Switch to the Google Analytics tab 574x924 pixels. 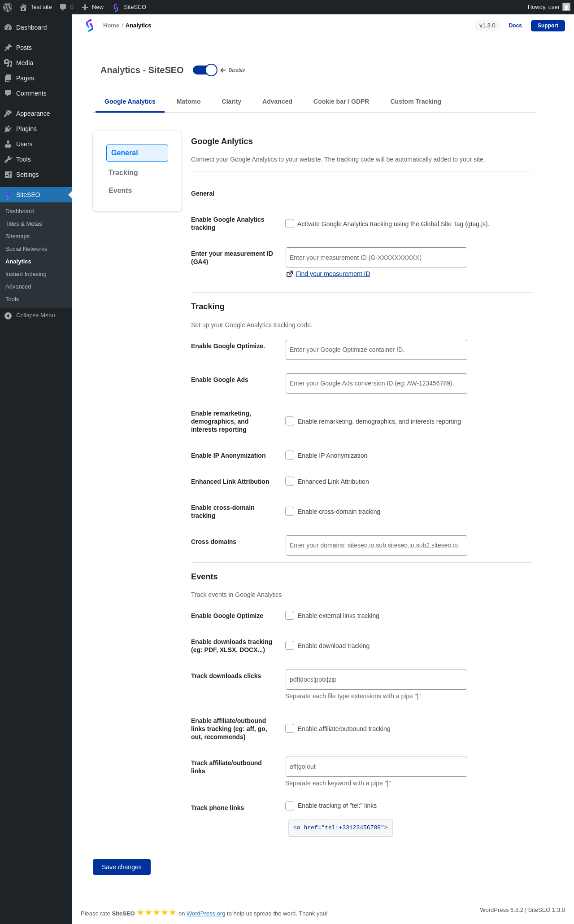tap(130, 101)
